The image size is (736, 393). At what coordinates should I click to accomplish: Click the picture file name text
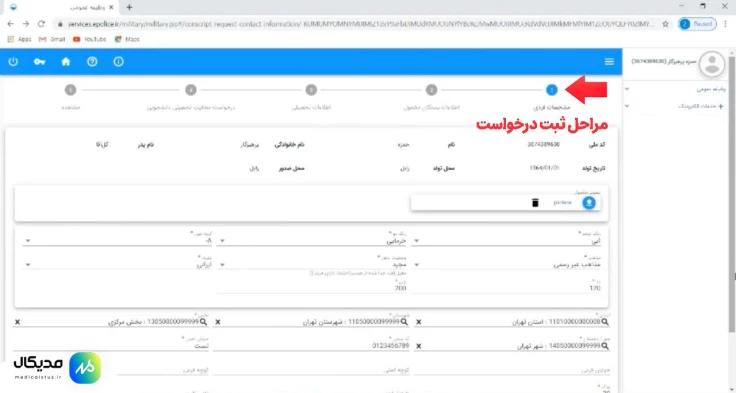point(562,202)
